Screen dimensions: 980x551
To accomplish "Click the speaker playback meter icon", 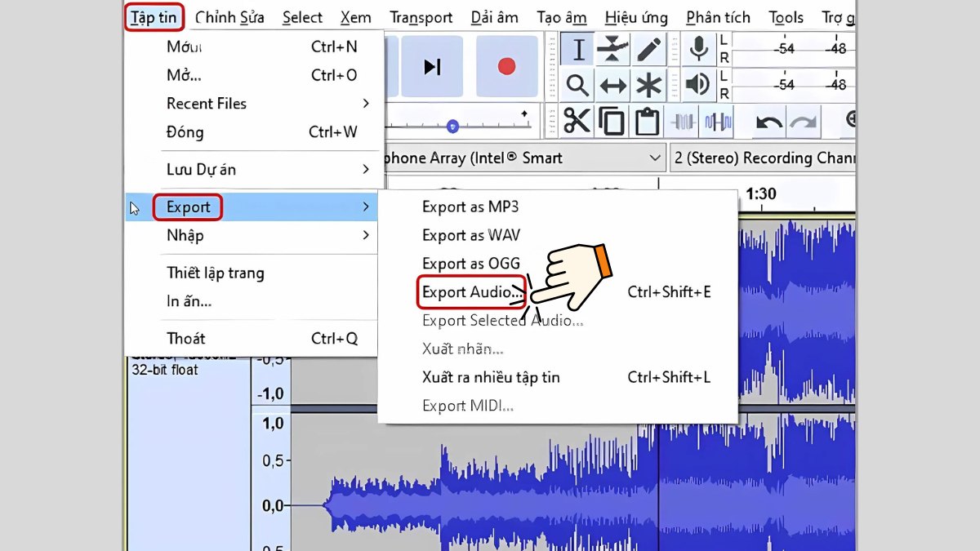I will [698, 84].
